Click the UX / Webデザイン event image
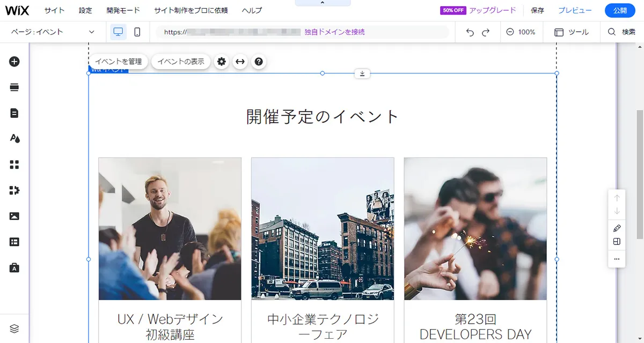Screen dimensions: 644x343 [x=170, y=228]
